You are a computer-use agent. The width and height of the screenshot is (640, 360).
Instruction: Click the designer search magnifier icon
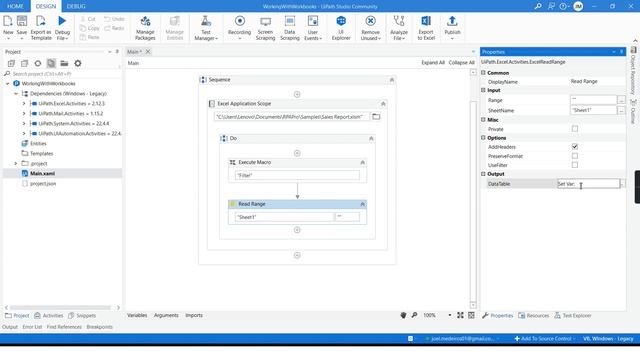pyautogui.click(x=414, y=315)
